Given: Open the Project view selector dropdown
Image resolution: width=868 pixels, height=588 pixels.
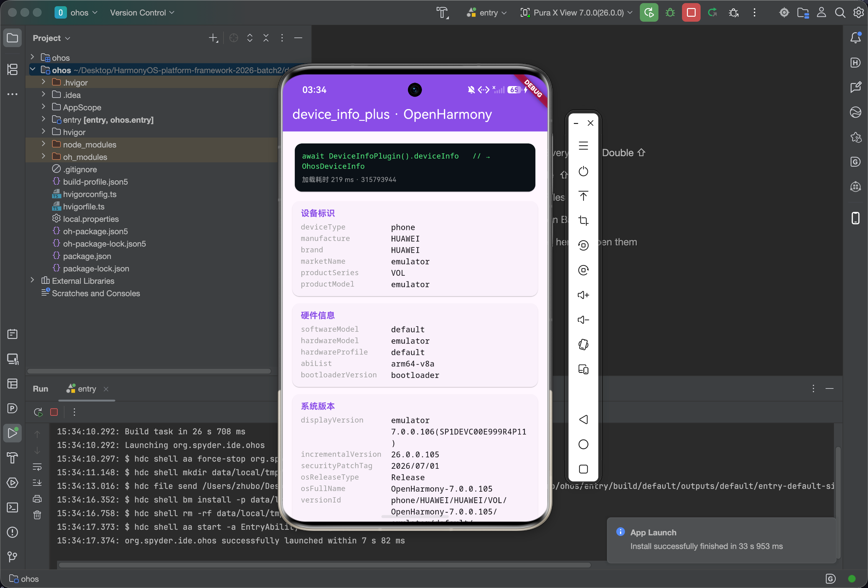Looking at the screenshot, I should point(51,38).
